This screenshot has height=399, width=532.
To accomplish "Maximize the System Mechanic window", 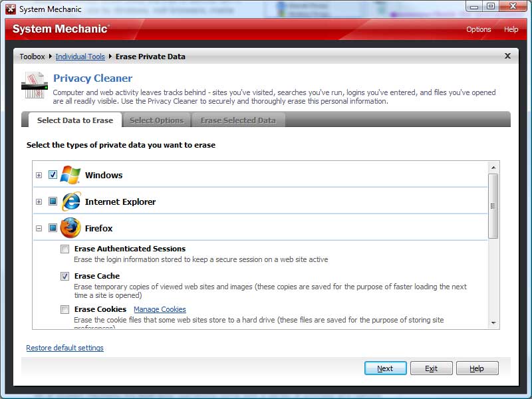I will click(x=491, y=7).
